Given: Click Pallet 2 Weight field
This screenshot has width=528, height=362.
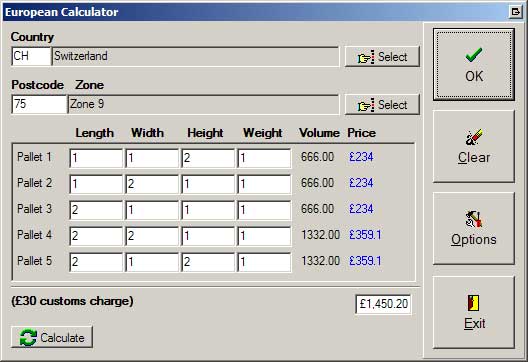Looking at the screenshot, I should pyautogui.click(x=264, y=184).
